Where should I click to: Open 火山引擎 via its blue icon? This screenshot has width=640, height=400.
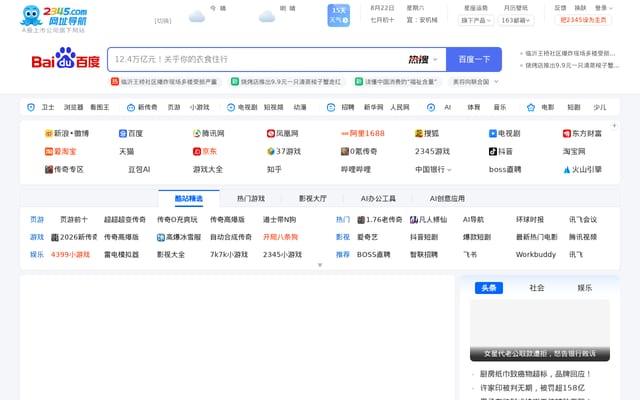567,169
